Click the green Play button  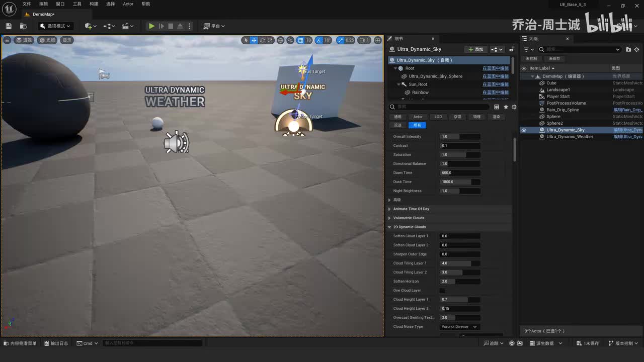[151, 26]
